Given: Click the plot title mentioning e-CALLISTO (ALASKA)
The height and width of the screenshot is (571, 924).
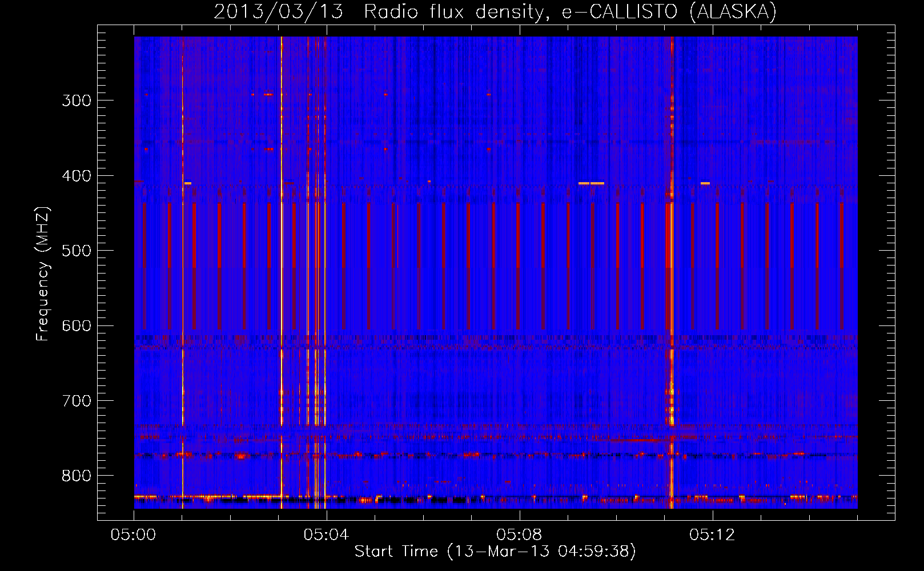Looking at the screenshot, I should coord(495,11).
